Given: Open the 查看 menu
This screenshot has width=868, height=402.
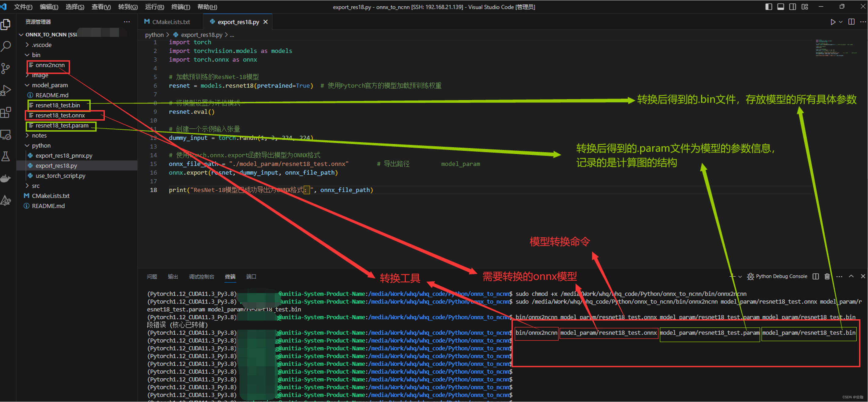Looking at the screenshot, I should (x=101, y=7).
